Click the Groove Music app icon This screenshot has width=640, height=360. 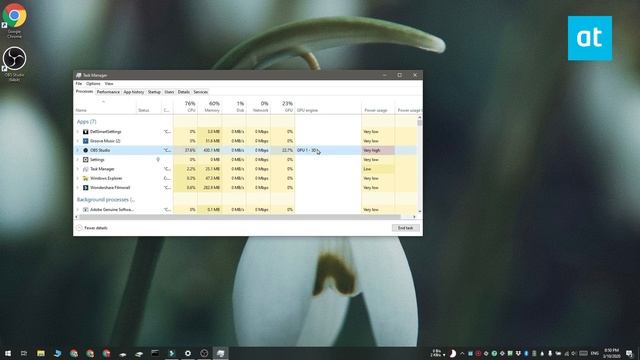pyautogui.click(x=86, y=141)
